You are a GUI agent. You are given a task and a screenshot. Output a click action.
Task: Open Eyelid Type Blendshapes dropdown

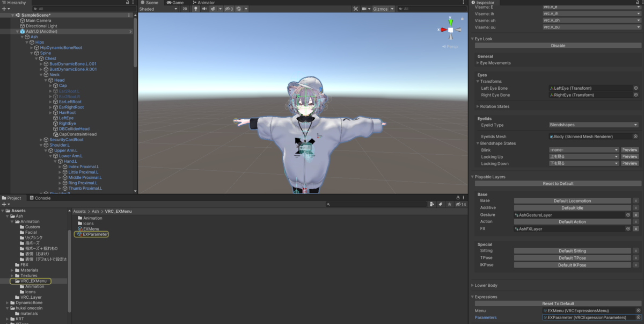point(594,125)
